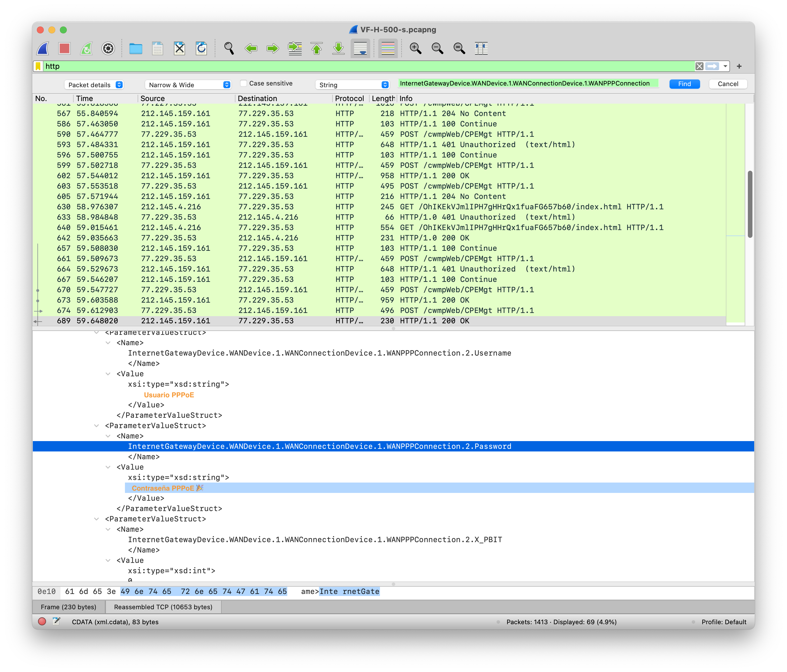Toggle packet list colorization icon
The image size is (787, 672).
388,48
